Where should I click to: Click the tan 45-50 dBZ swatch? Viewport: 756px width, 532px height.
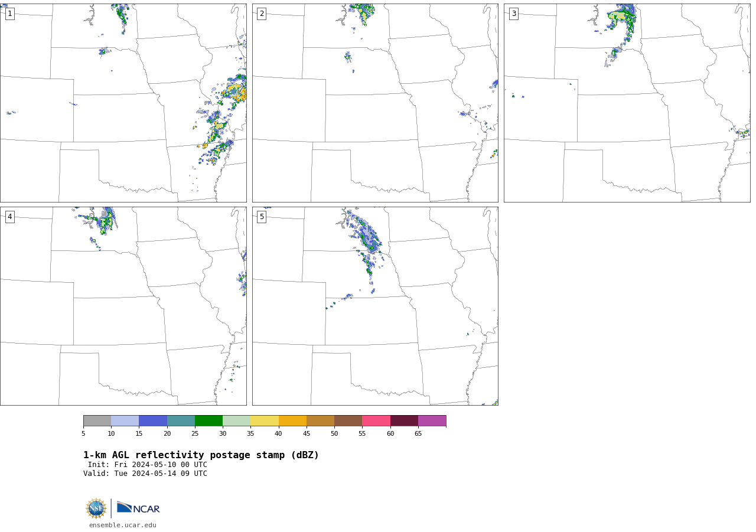320,420
